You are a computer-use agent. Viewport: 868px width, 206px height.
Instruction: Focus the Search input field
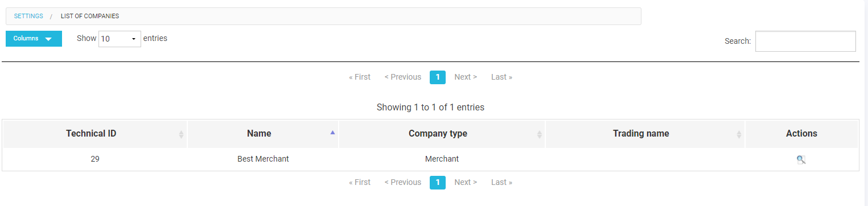(x=805, y=41)
